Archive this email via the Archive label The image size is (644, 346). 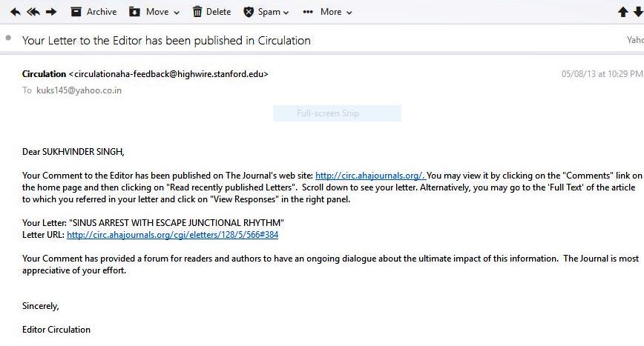[102, 12]
